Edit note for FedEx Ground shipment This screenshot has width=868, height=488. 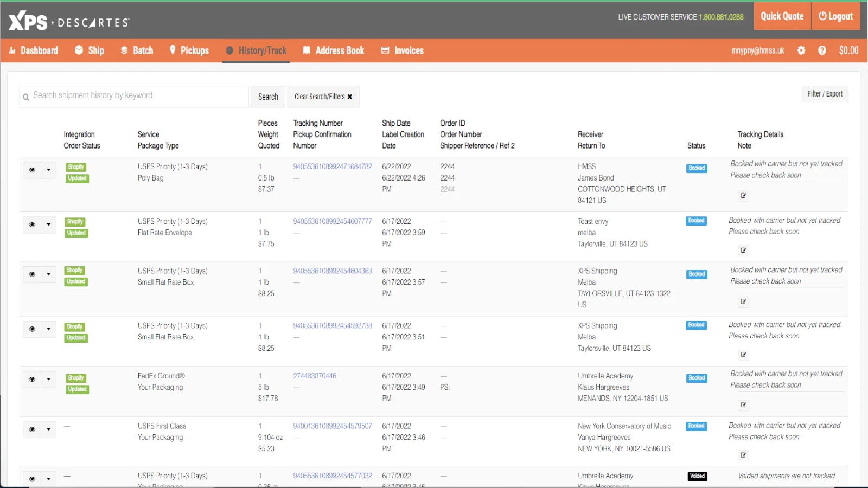click(743, 405)
